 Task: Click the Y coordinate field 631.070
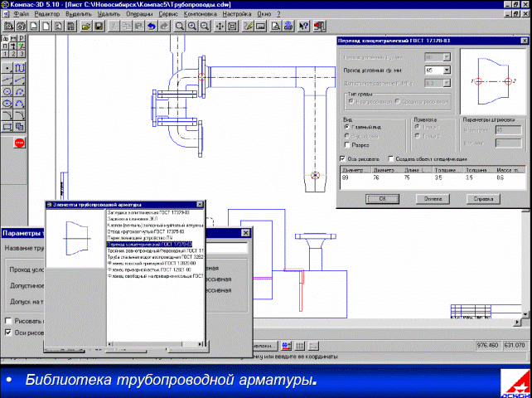point(515,346)
